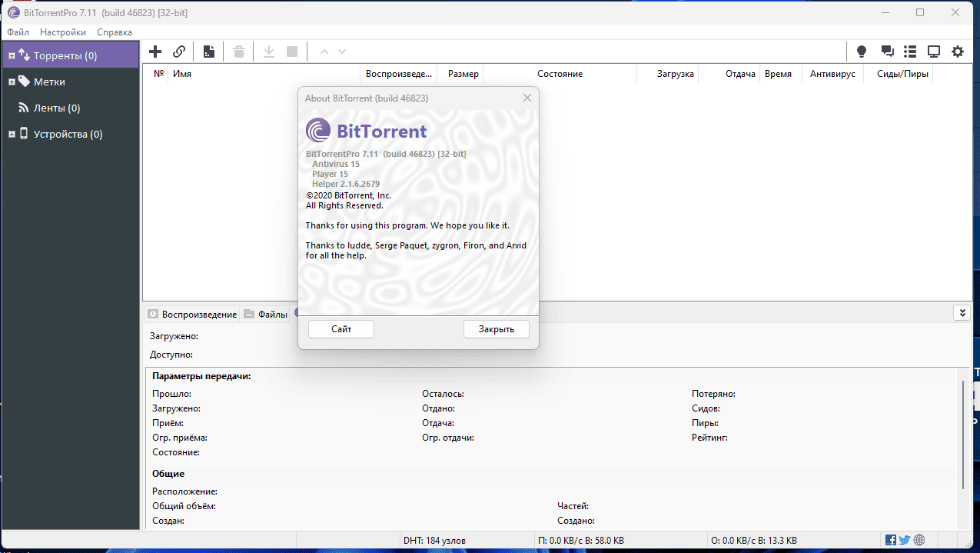Viewport: 980px width, 553px height.
Task: Click the Move Up Queue arrow
Action: pyautogui.click(x=324, y=52)
